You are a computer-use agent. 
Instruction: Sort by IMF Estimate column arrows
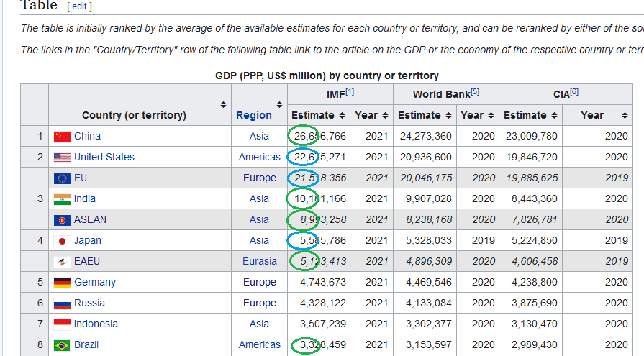click(342, 116)
